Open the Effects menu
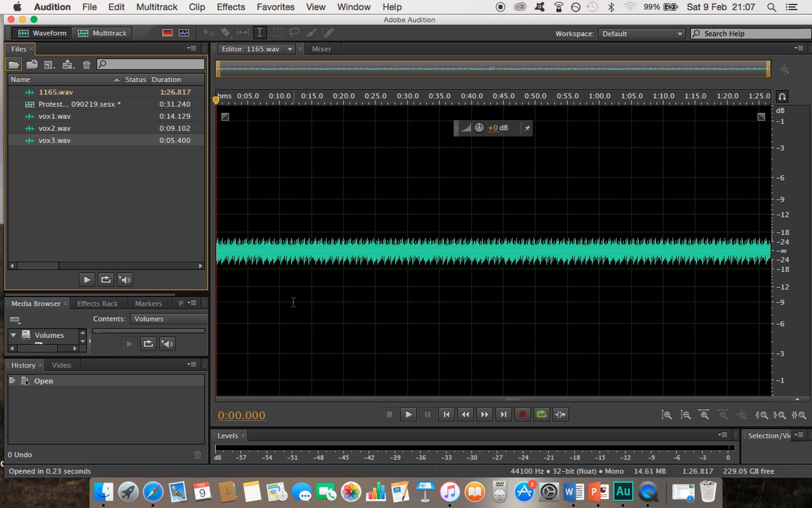The image size is (812, 508). pyautogui.click(x=231, y=7)
